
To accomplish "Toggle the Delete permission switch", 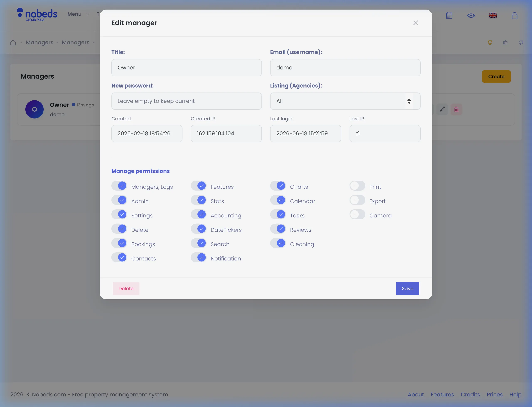I will tap(119, 229).
